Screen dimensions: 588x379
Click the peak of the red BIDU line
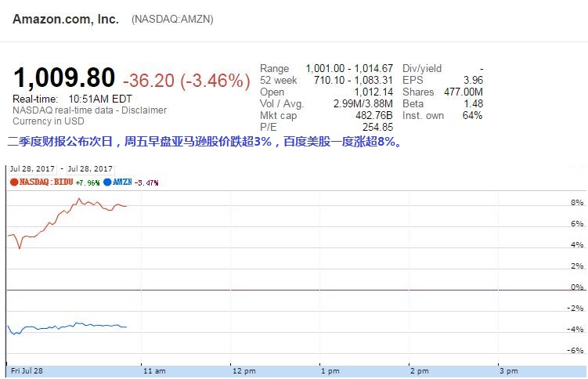(79, 199)
